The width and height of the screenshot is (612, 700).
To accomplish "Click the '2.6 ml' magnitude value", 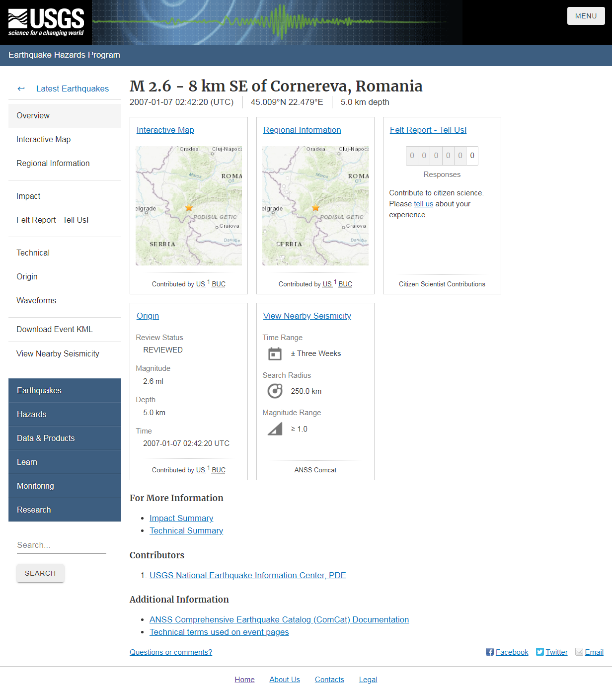I will 153,381.
